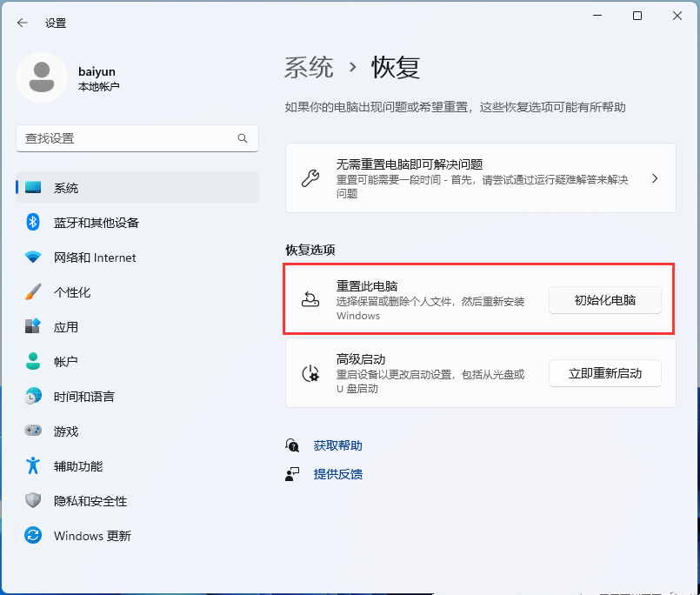Click 系统 in the breadcrumb

[309, 68]
